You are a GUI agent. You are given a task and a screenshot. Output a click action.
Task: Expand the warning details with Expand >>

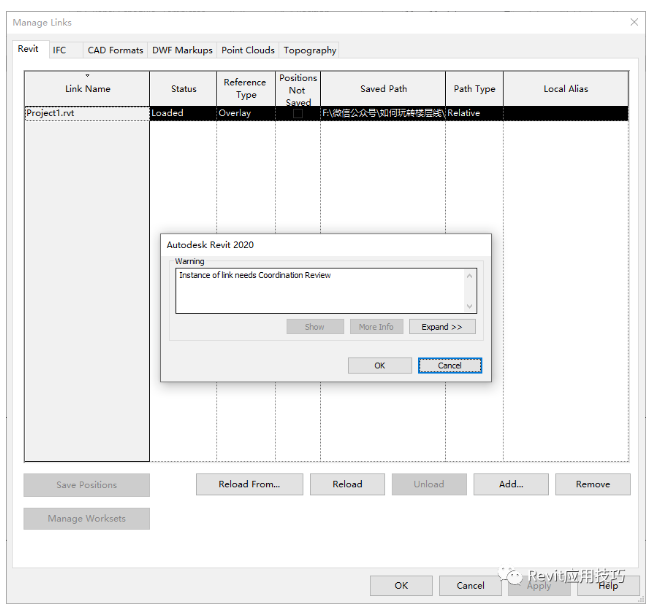coord(442,327)
